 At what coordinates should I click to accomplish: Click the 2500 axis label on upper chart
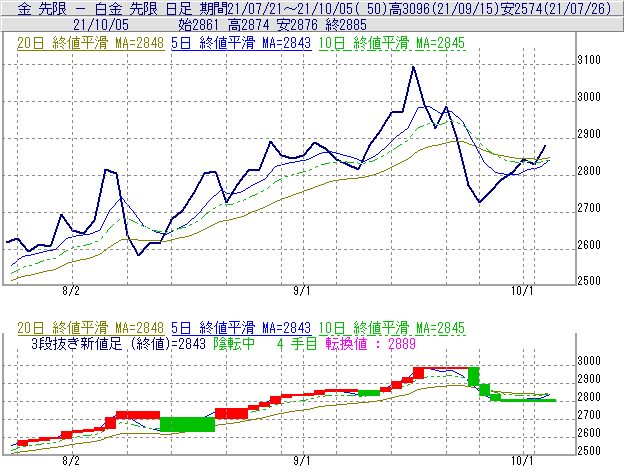point(589,281)
